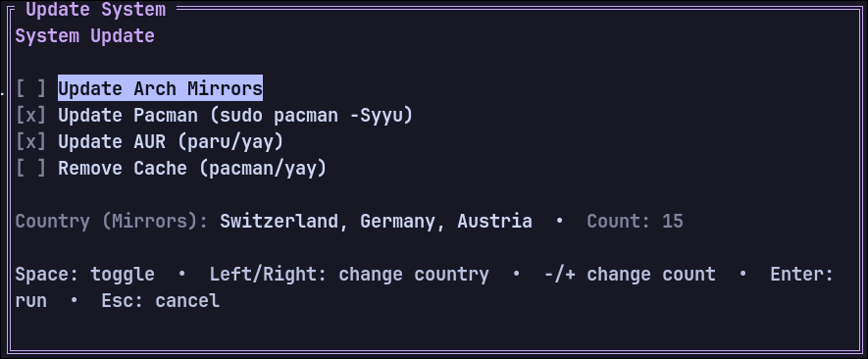Uncheck the Update AUR checkbox
This screenshot has height=359, width=868.
pyautogui.click(x=30, y=142)
